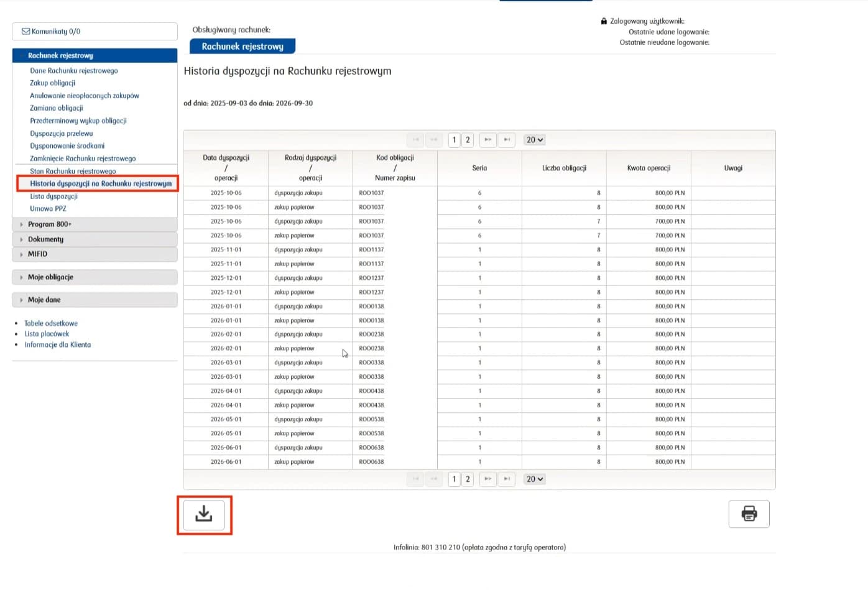
Task: Open the Lista placówek link
Action: tap(47, 334)
